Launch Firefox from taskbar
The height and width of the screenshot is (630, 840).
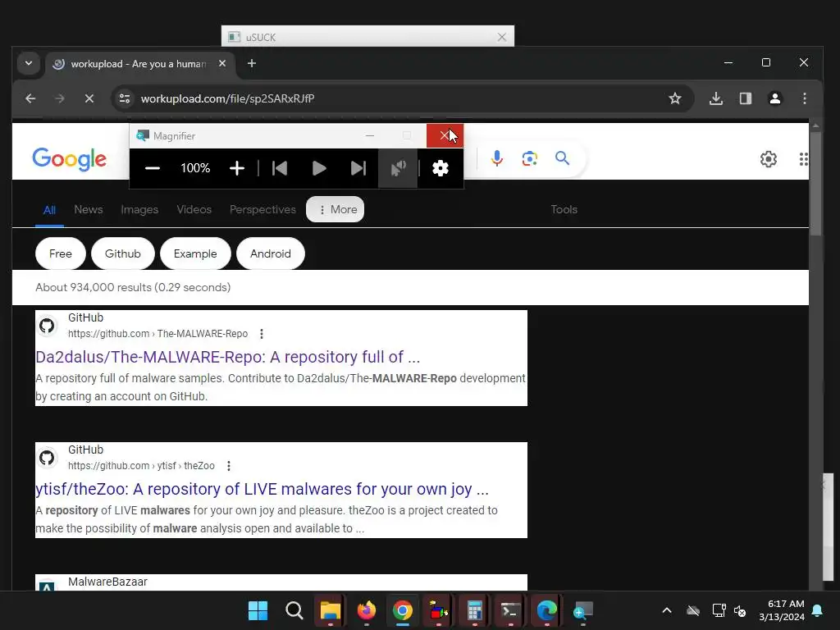pos(367,610)
